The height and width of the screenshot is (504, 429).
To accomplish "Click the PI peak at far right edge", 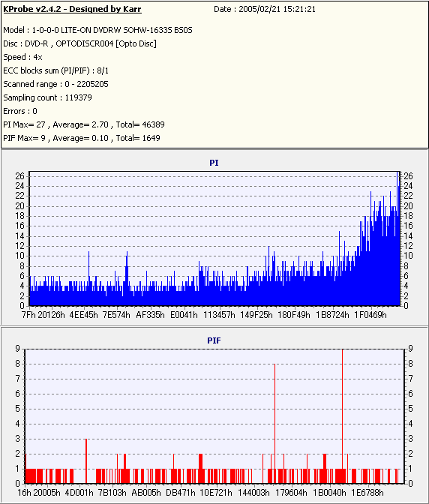I will (x=397, y=238).
